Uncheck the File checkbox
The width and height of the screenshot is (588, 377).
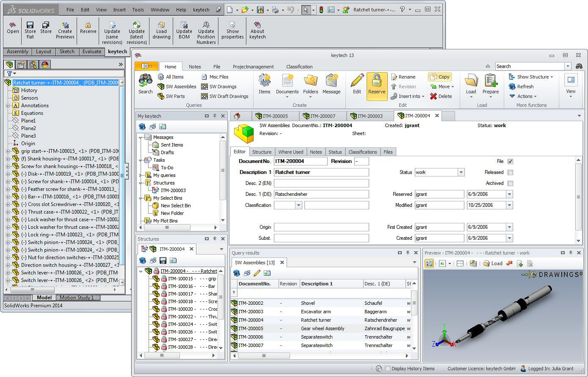coord(511,161)
